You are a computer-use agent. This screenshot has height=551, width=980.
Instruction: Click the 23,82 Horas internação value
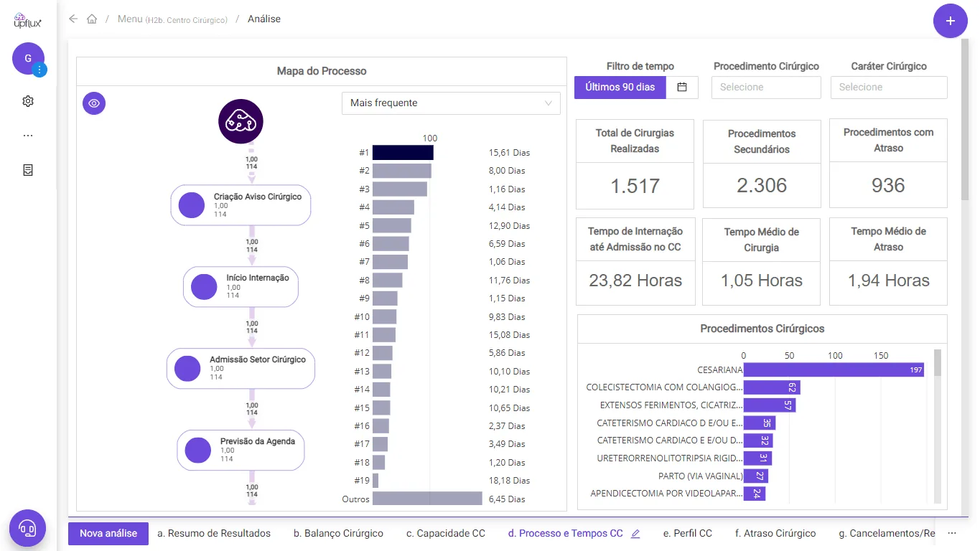pos(635,281)
